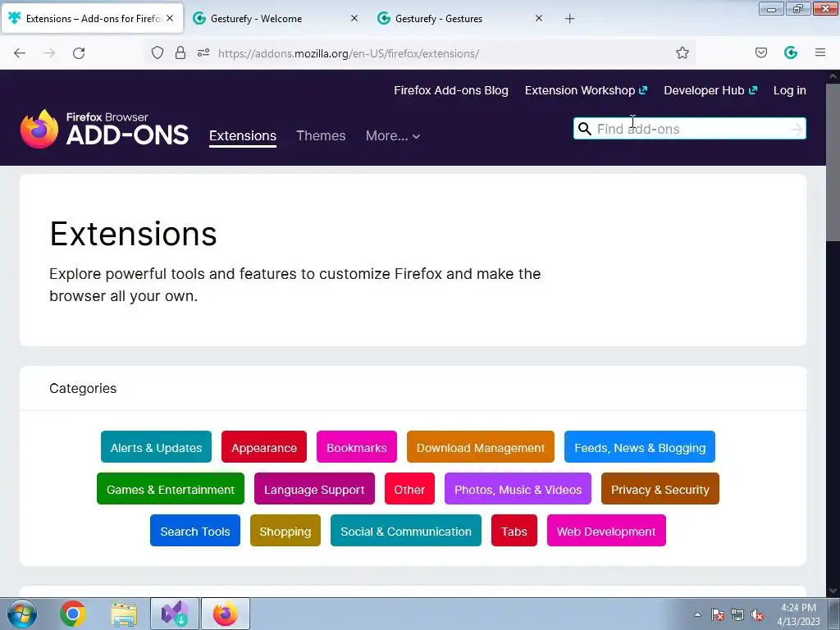The height and width of the screenshot is (630, 840).
Task: Close the Extensions Add-ons tab
Action: (170, 18)
